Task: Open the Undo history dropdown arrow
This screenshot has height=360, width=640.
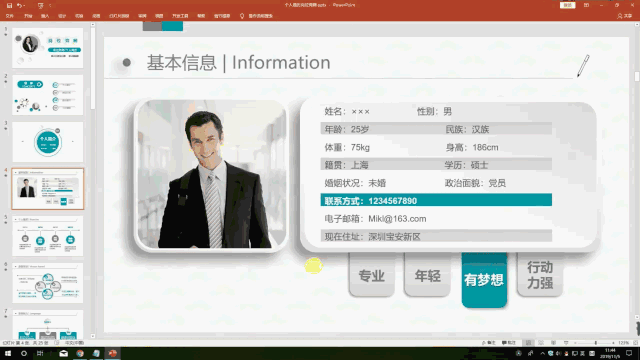Action: (24, 6)
